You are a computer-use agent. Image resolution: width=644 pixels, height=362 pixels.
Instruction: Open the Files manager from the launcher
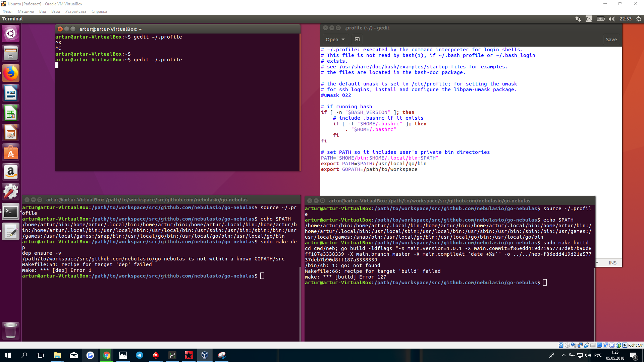(11, 53)
